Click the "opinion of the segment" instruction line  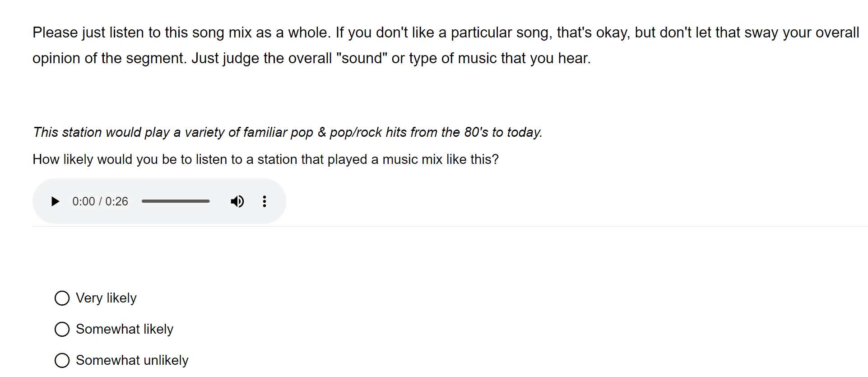point(311,58)
